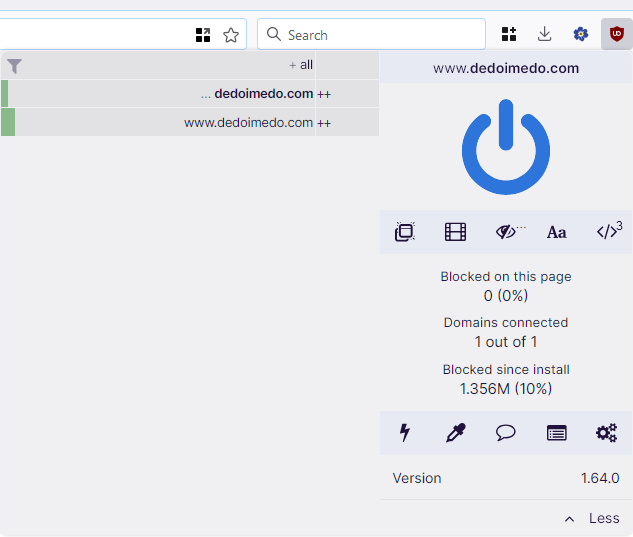The height and width of the screenshot is (537, 633).
Task: Click the local rule cell of the 'all' row
Action: coord(347,65)
